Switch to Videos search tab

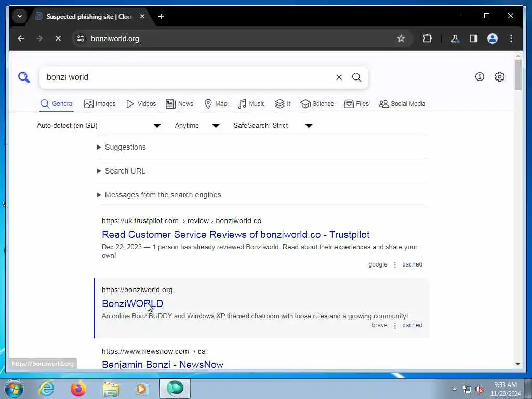pos(141,104)
